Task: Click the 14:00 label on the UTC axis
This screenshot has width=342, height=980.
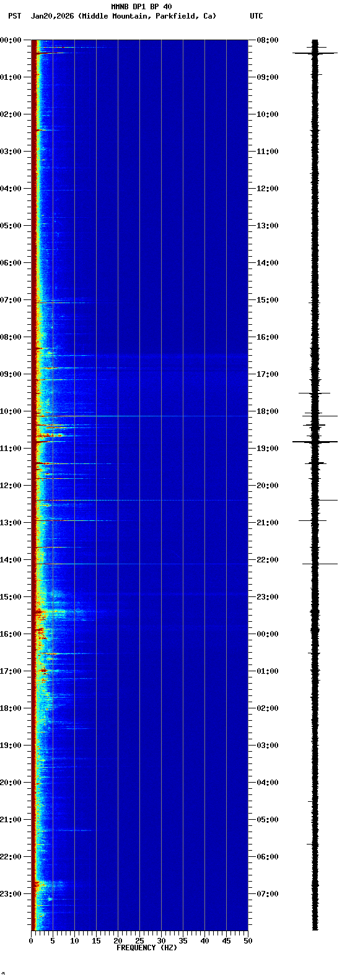Action: tap(268, 263)
